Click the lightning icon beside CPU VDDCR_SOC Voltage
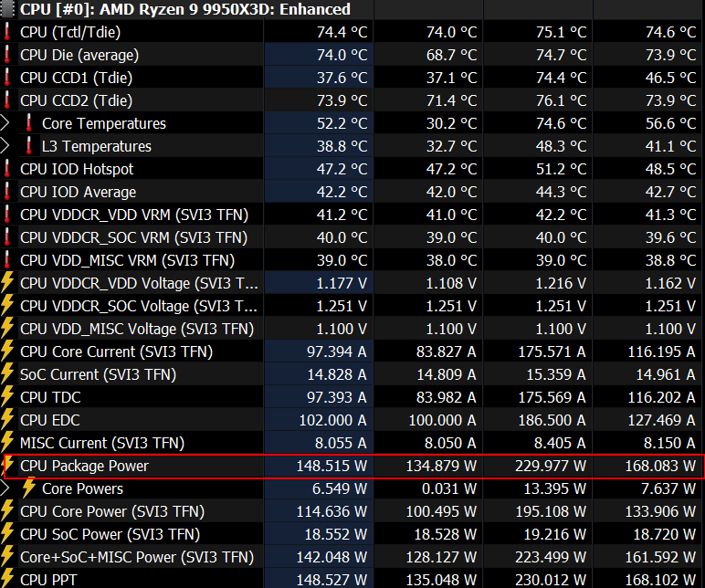Screen dimensions: 705x588 point(7,306)
